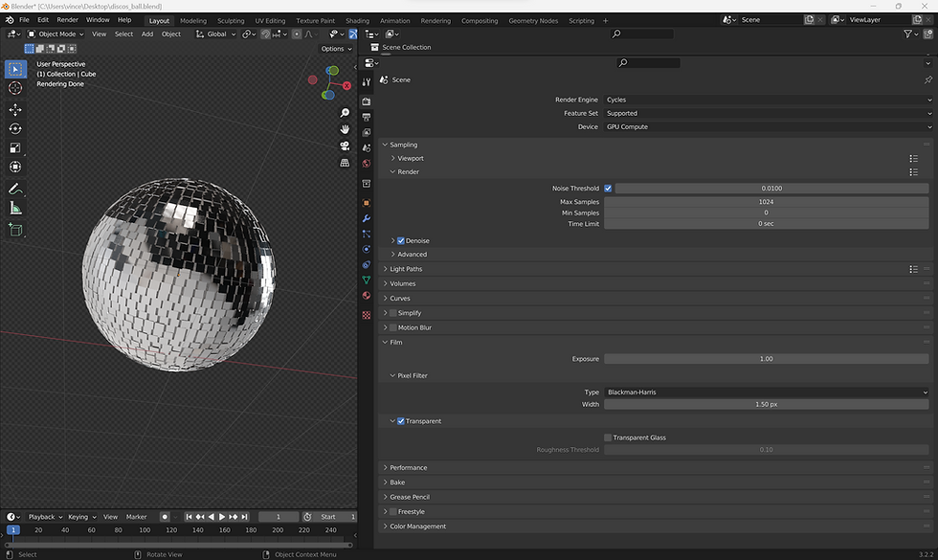Select the Select Box tool
938x560 pixels.
tap(15, 69)
